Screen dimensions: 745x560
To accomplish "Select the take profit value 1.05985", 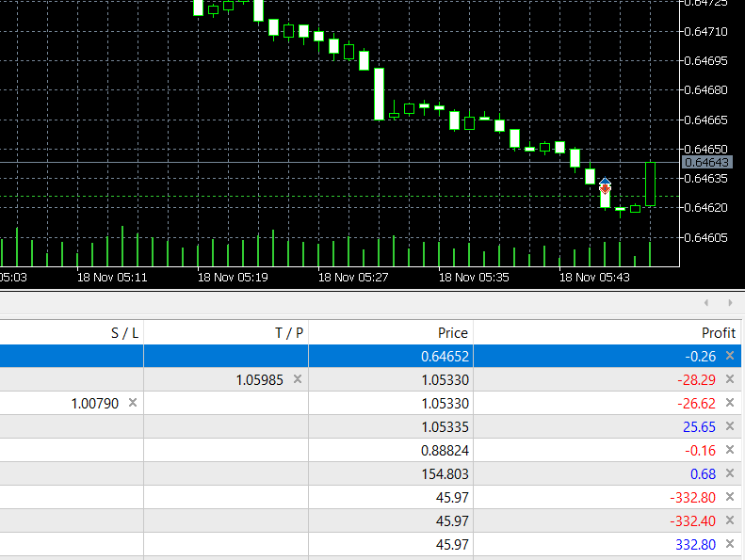I will (x=259, y=380).
